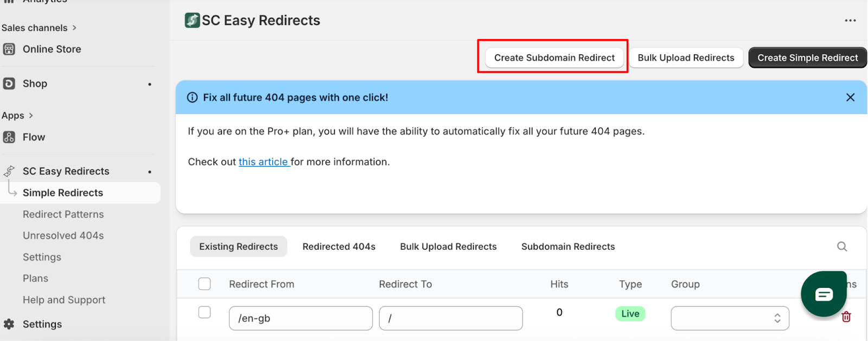Screen dimensions: 868x341
Task: Dismiss the blue 404 info banner
Action: click(850, 97)
